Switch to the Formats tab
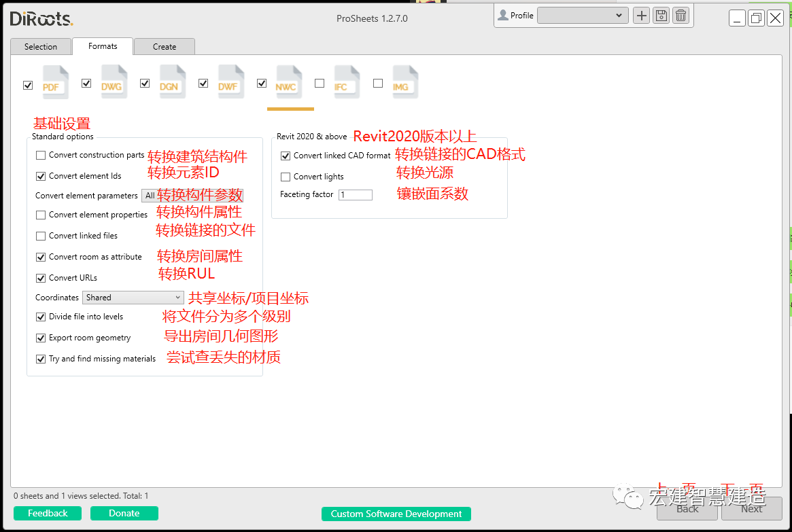The image size is (792, 532). (x=103, y=46)
